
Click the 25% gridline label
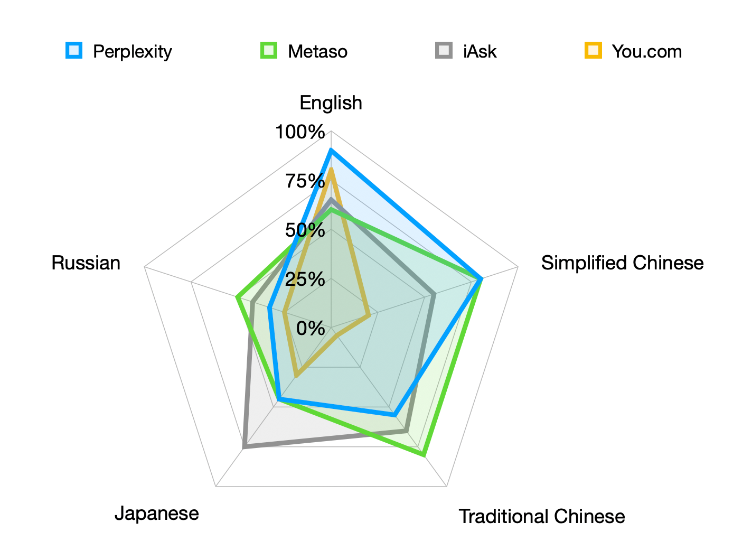(x=305, y=279)
